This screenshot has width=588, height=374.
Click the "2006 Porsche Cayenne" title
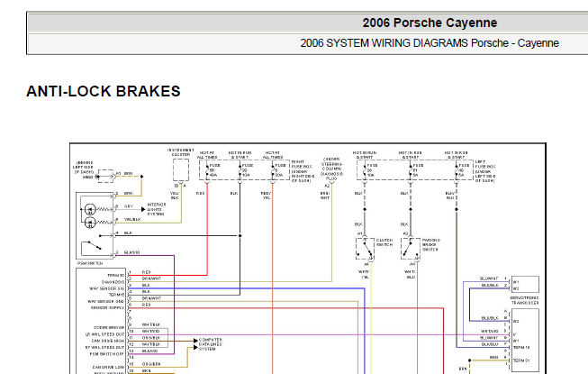click(430, 23)
